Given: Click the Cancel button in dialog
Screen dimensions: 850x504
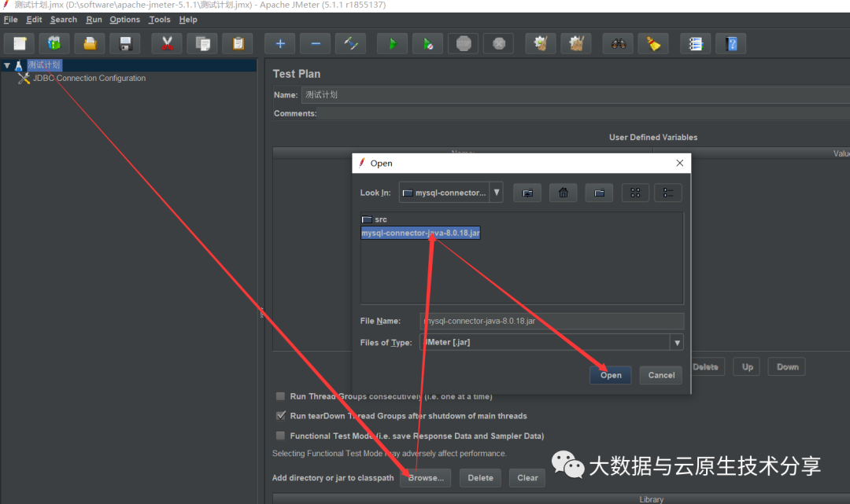Looking at the screenshot, I should (661, 375).
